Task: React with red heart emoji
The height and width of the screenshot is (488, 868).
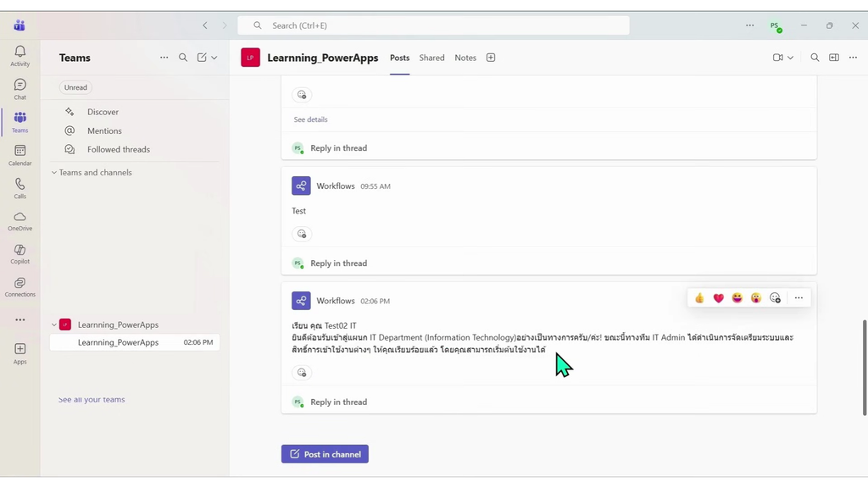Action: 719,298
